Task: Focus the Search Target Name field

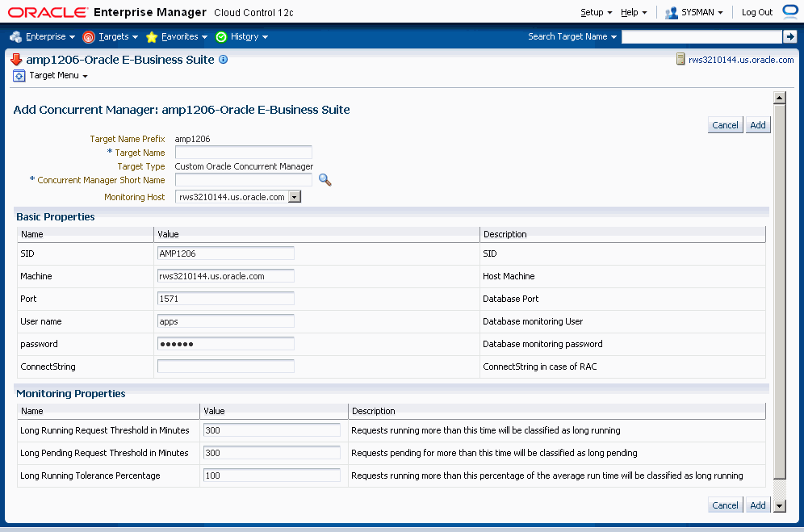Action: (702, 36)
